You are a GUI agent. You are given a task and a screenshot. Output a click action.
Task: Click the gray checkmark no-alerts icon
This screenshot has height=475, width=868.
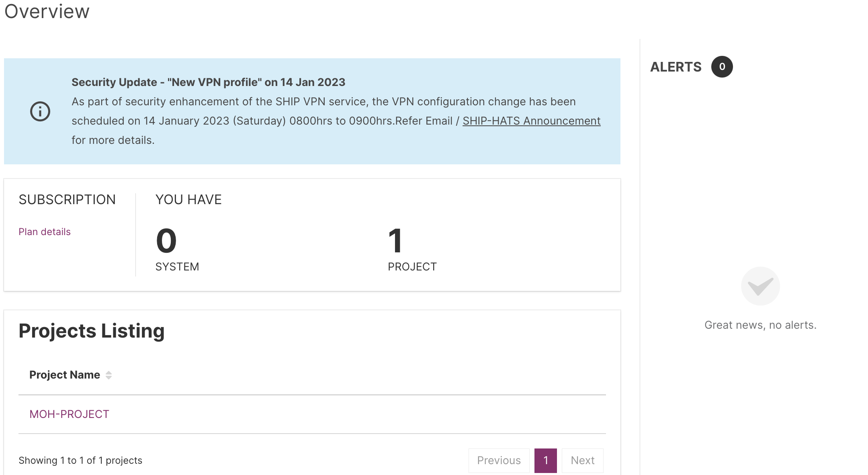click(760, 286)
